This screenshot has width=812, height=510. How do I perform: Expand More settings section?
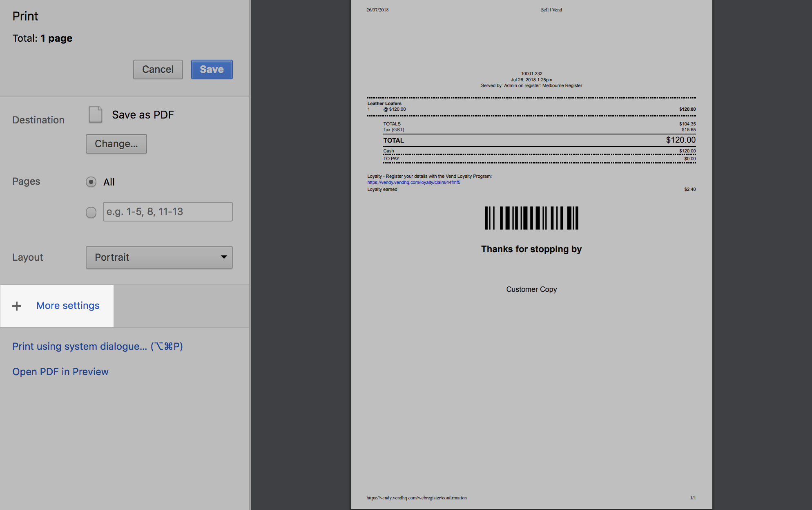coord(68,306)
